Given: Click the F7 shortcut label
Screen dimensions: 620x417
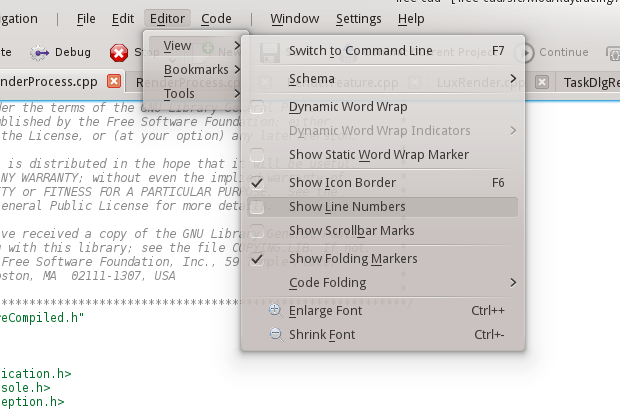Looking at the screenshot, I should pos(498,51).
